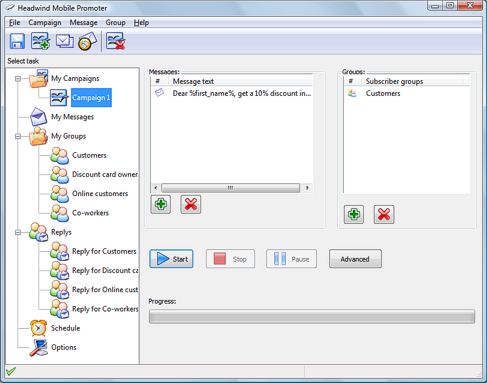Click the Reply for Discount icon
The width and height of the screenshot is (487, 383).
click(x=60, y=270)
